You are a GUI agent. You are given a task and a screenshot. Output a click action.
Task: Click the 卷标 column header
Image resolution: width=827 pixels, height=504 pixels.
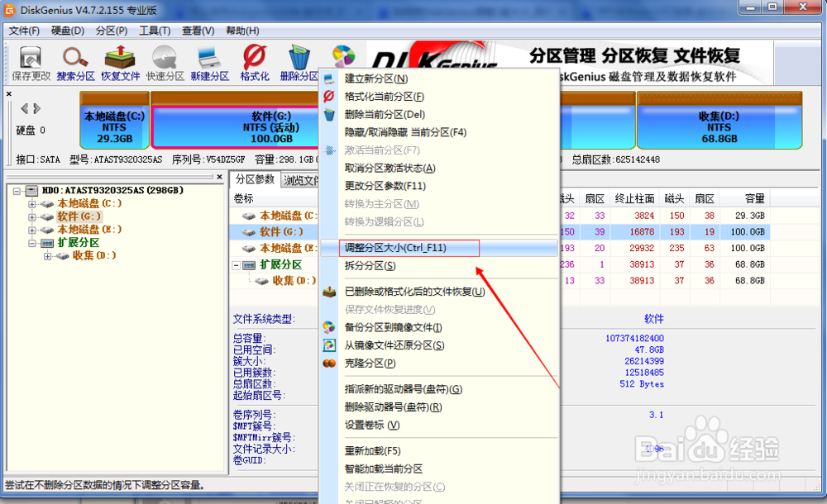click(244, 199)
